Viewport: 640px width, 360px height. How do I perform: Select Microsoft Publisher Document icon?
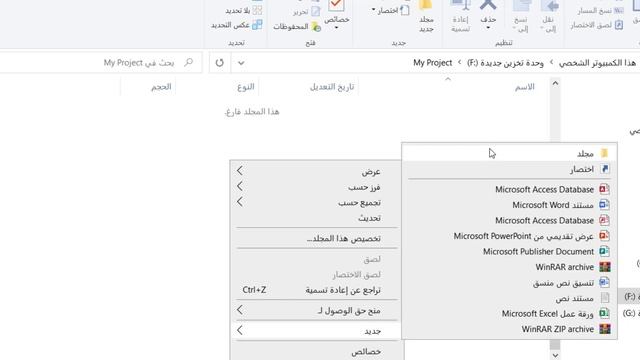tap(604, 251)
